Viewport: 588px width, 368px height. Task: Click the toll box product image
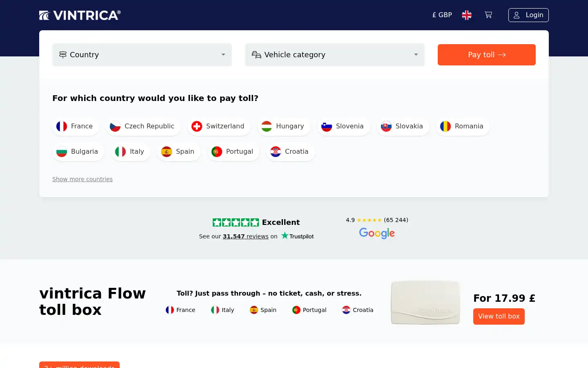pyautogui.click(x=425, y=302)
